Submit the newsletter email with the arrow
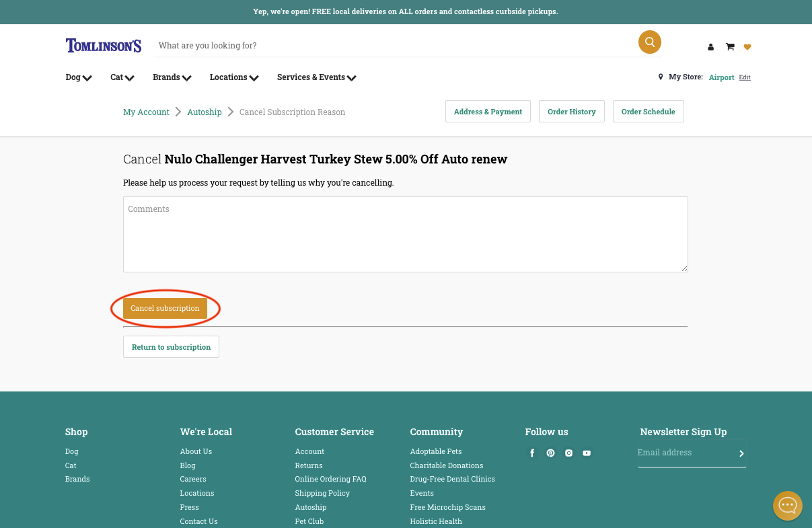This screenshot has width=812, height=528. 741,454
